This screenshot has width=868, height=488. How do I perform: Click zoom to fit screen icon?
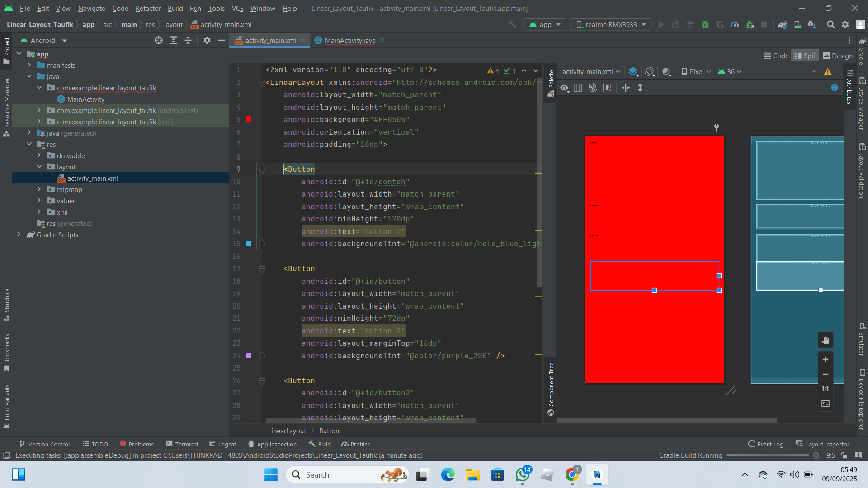pos(826,404)
